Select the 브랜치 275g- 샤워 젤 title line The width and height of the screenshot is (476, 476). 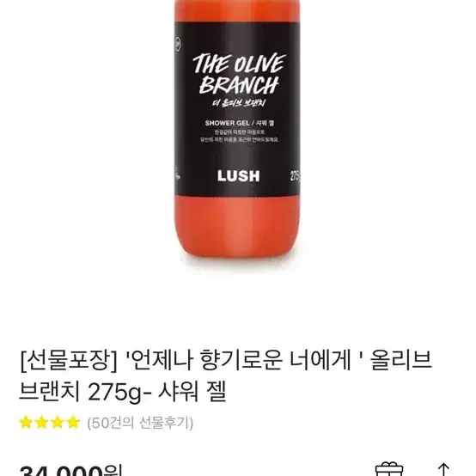click(x=123, y=392)
